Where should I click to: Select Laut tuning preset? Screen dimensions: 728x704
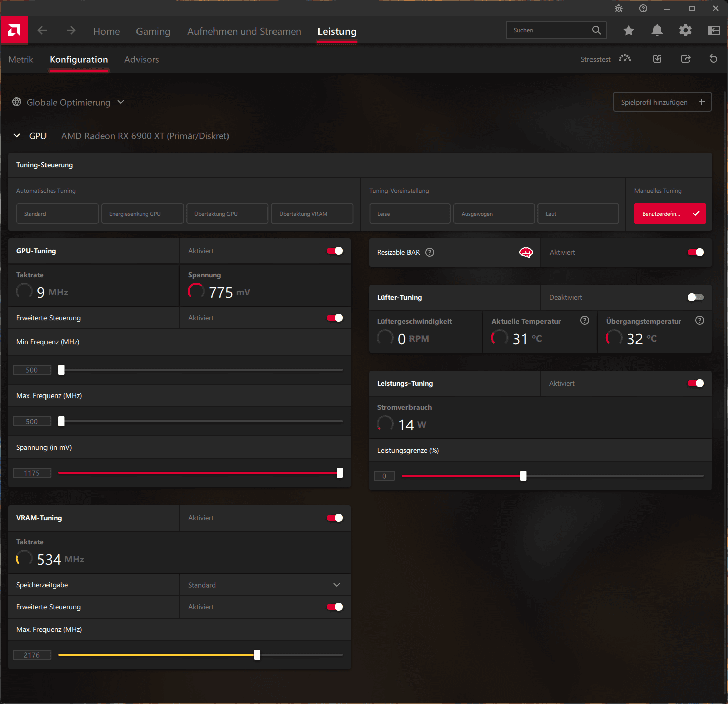(578, 213)
